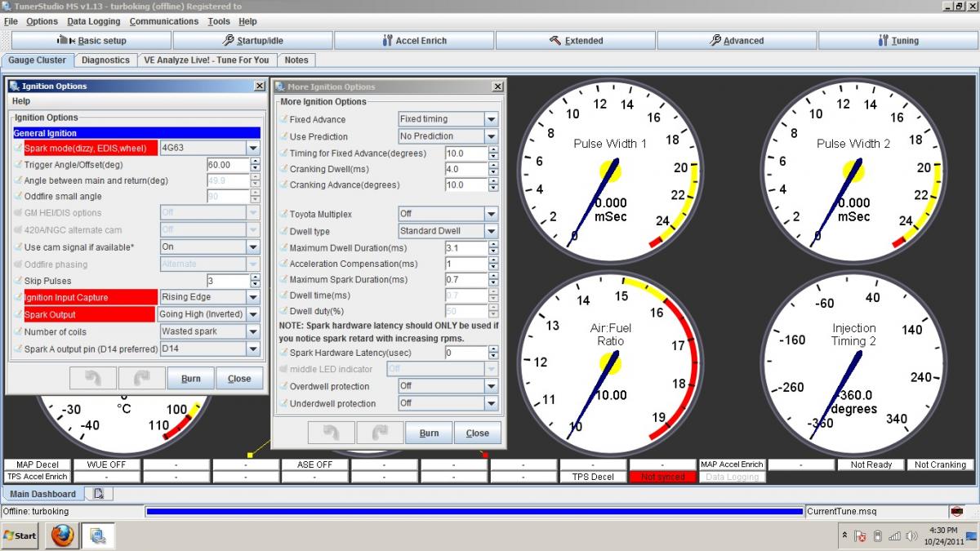
Task: Expand the Number of coils dropdown
Action: tap(253, 331)
